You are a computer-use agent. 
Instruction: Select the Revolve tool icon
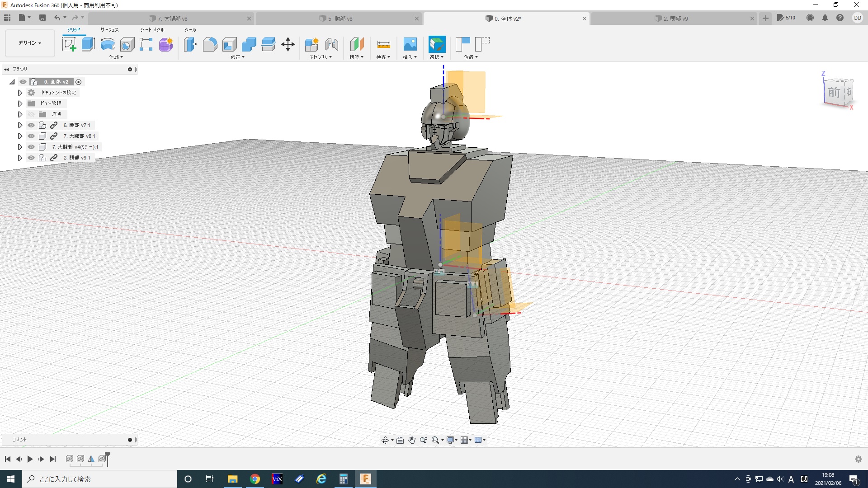108,44
